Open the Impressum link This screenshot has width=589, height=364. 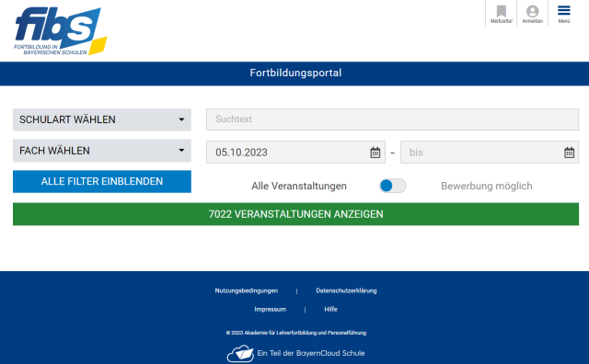point(270,309)
